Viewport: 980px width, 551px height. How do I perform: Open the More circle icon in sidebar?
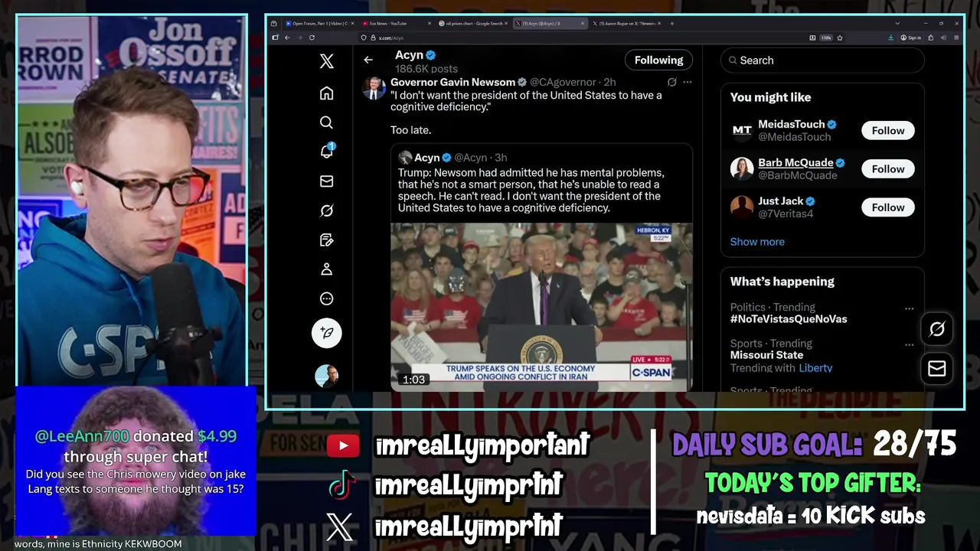tap(326, 298)
